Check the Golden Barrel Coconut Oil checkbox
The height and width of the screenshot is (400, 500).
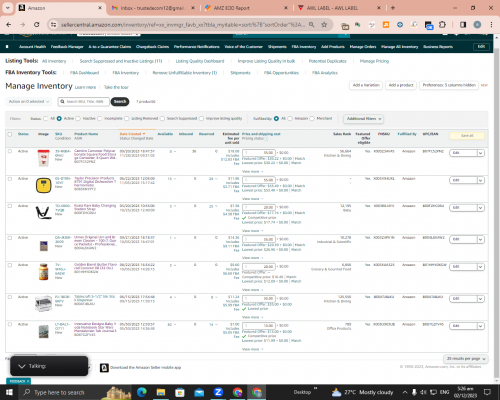(10, 265)
